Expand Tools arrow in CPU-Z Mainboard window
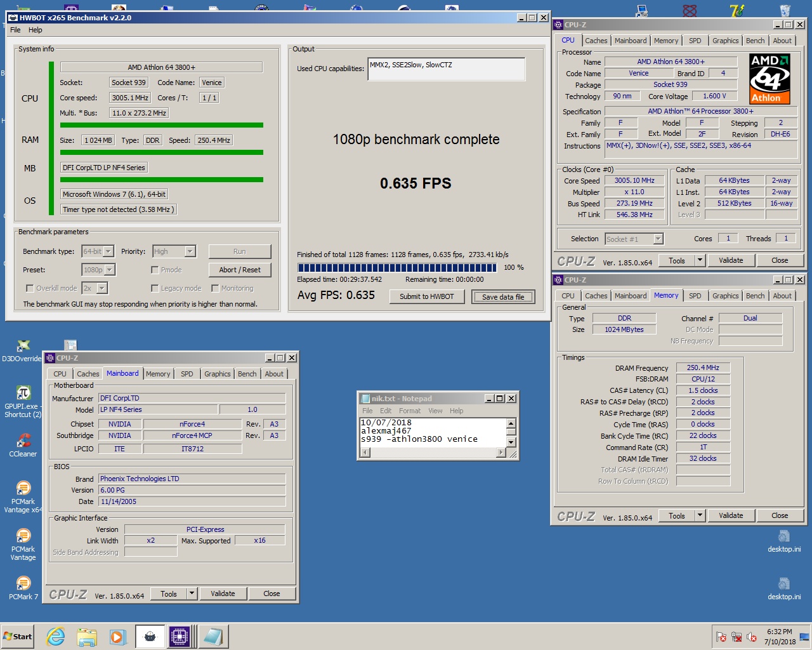 [x=192, y=594]
